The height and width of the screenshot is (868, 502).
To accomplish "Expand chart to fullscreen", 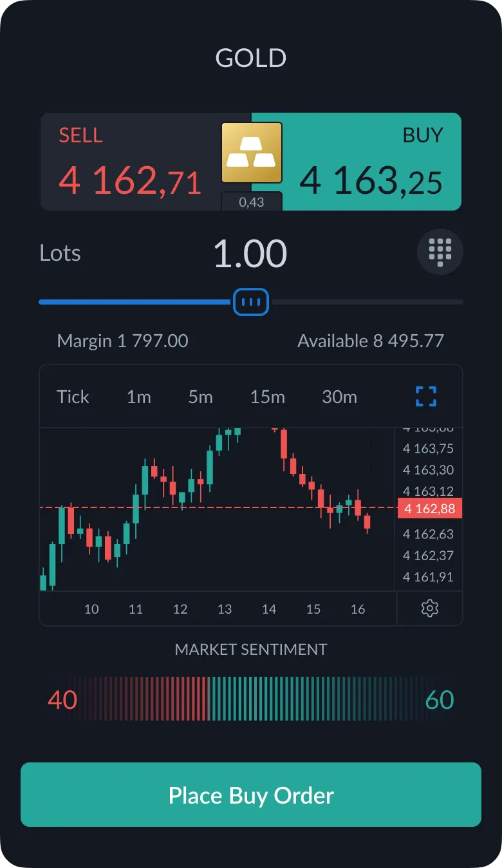I will 426,397.
